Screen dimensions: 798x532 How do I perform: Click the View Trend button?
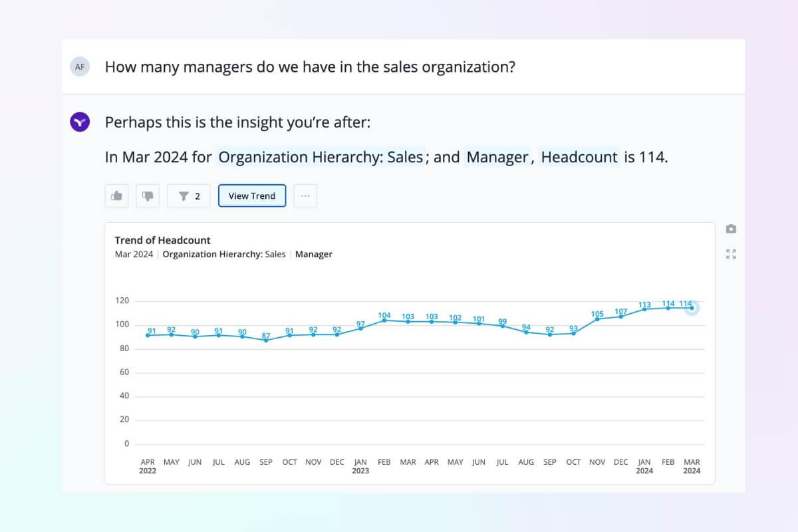coord(252,196)
